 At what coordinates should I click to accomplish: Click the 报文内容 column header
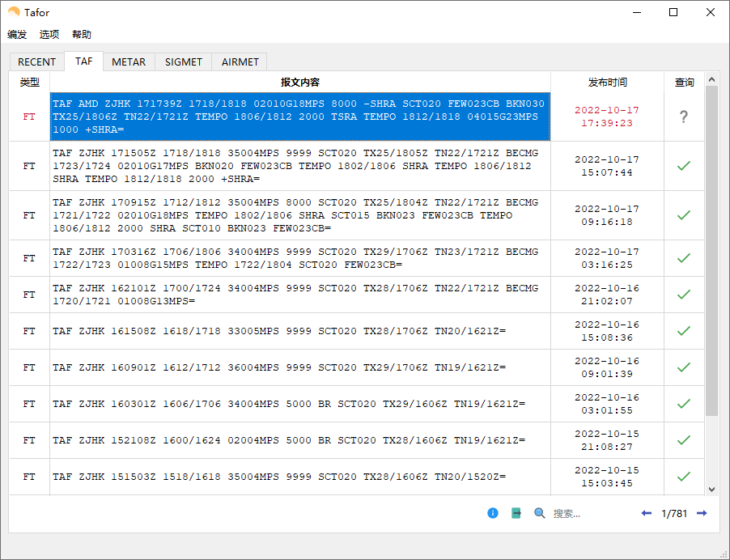coord(299,82)
